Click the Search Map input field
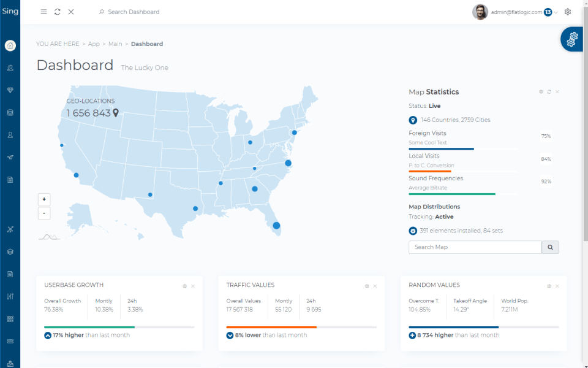The width and height of the screenshot is (588, 368). 475,247
